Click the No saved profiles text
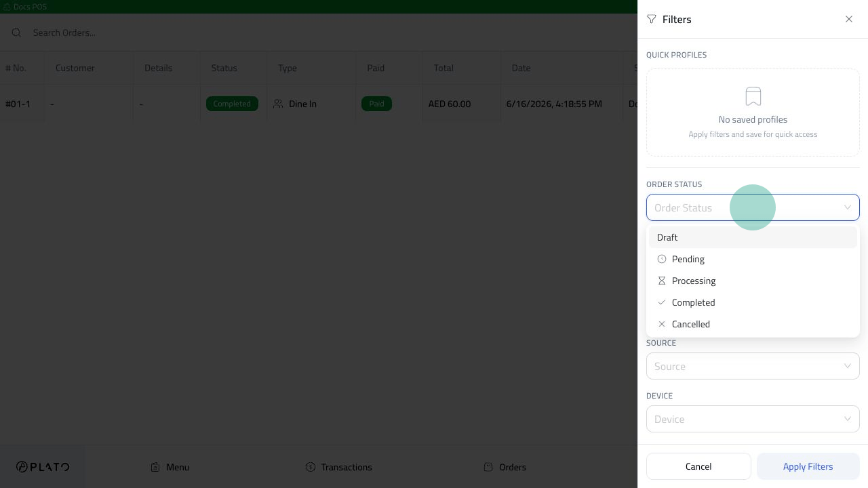The height and width of the screenshot is (488, 868). click(x=753, y=119)
